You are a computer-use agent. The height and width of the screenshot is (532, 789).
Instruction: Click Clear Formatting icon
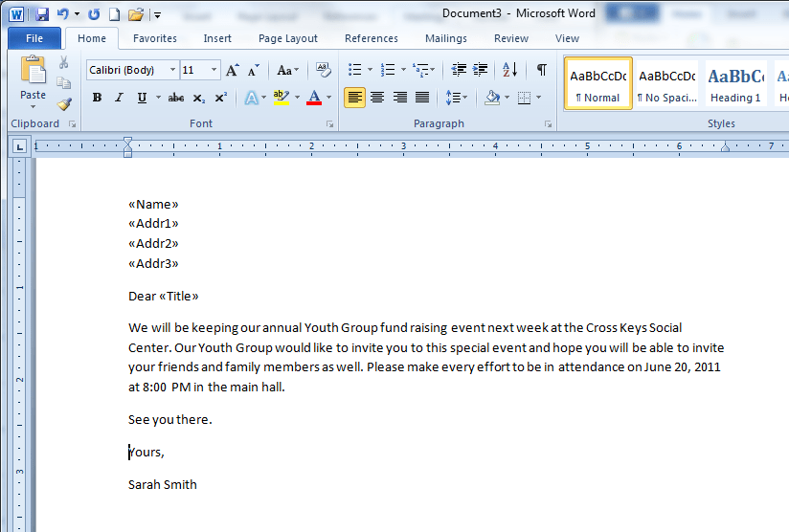[323, 70]
